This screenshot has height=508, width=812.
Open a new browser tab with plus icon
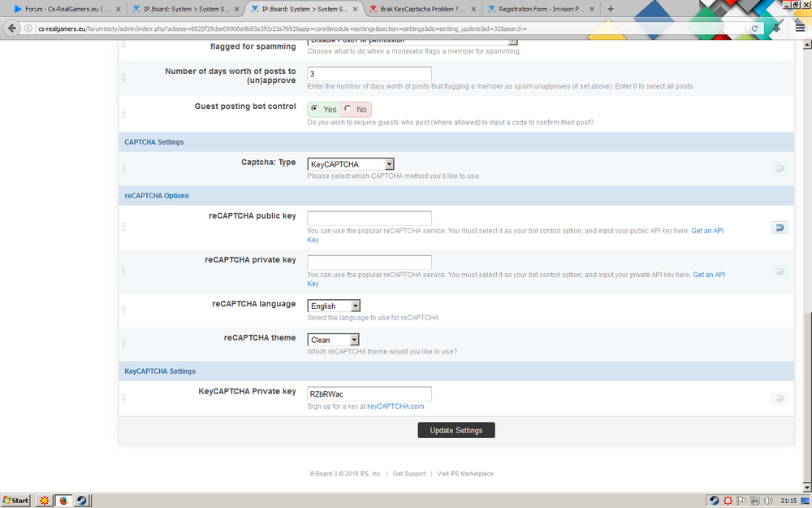pos(611,9)
